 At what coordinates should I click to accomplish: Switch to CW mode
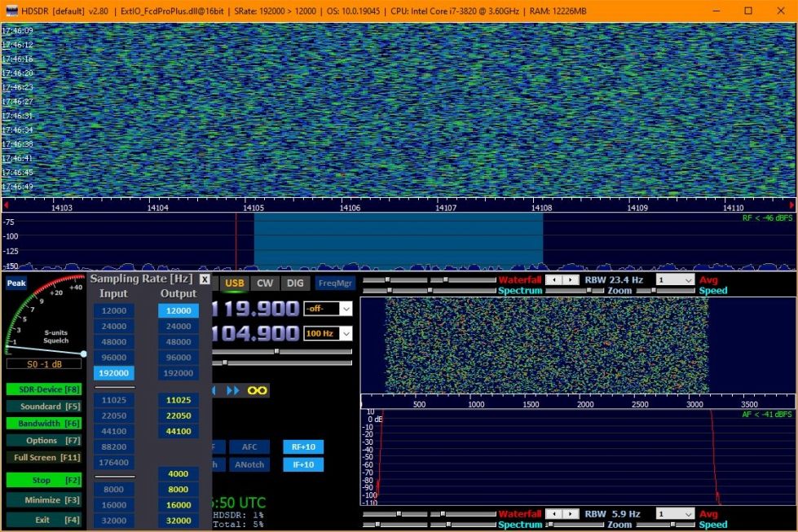(x=265, y=284)
